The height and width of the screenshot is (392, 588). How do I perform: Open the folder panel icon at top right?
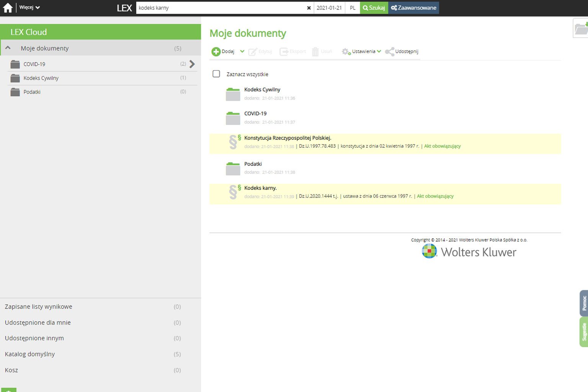click(x=580, y=29)
